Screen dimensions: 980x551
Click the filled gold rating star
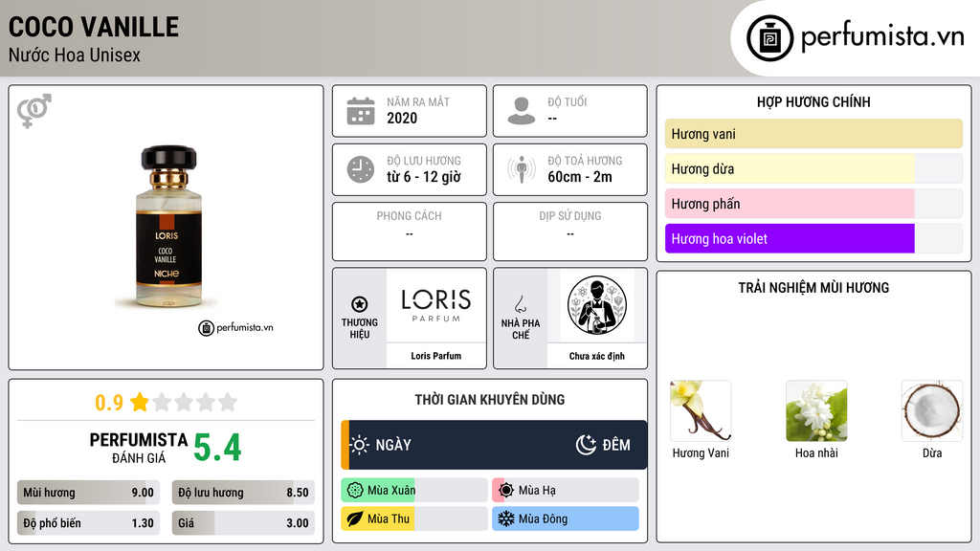(x=140, y=402)
